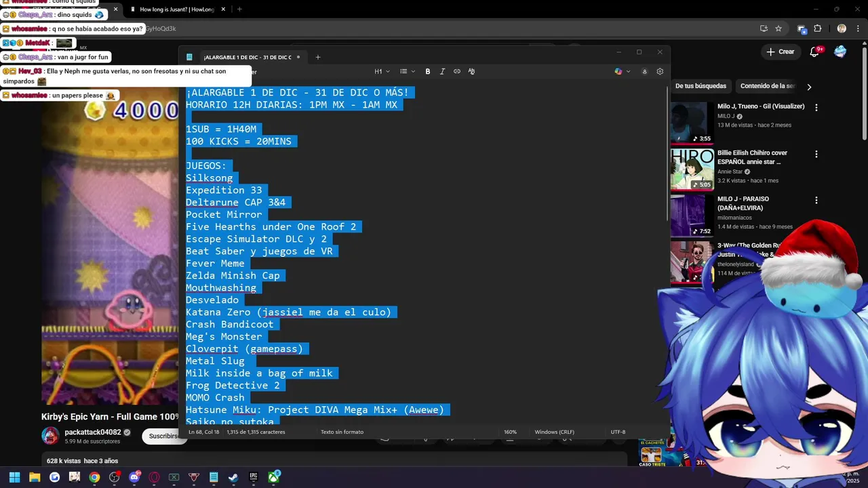
Task: Click the '100 KICKS = 20MINS' line
Action: point(239,141)
